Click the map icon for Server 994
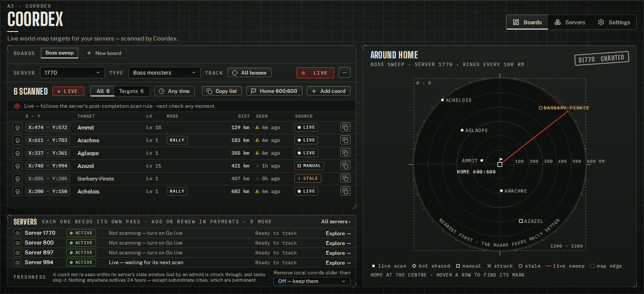The image size is (644, 294). pyautogui.click(x=17, y=262)
